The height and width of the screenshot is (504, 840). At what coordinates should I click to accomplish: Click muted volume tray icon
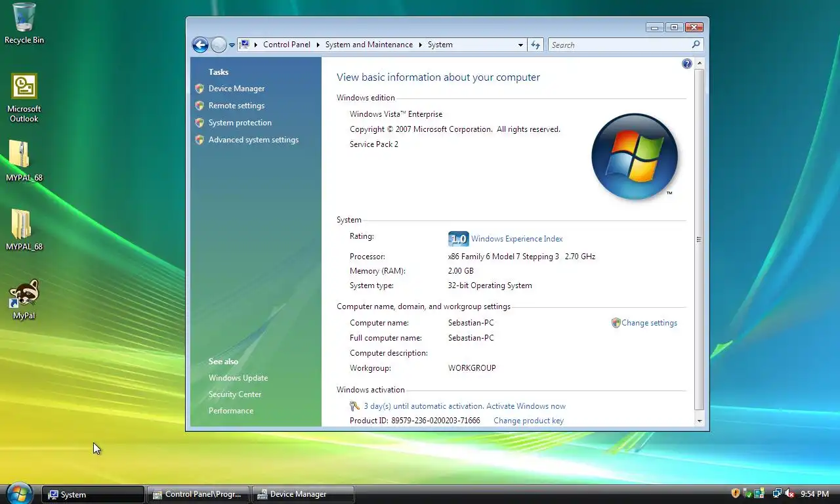coord(789,493)
